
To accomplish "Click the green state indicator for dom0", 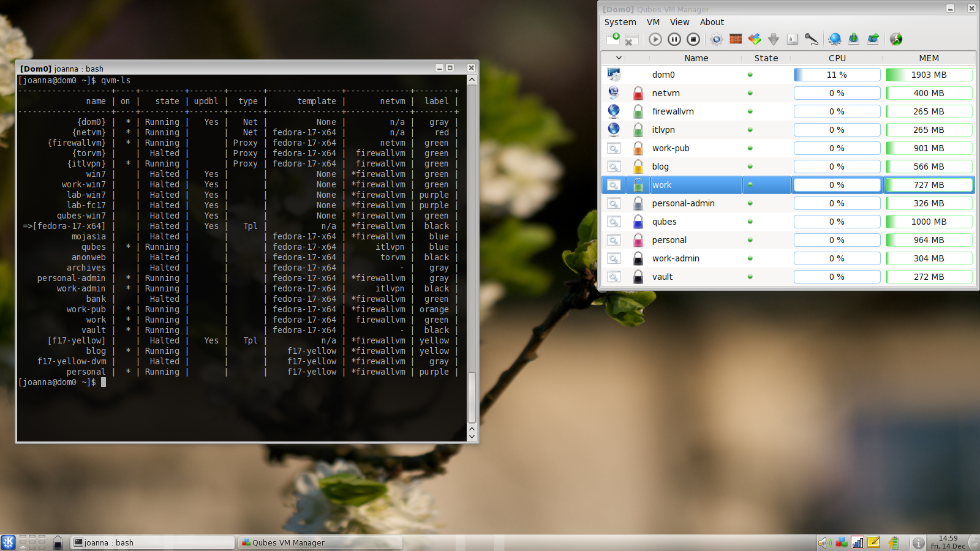I will (x=750, y=75).
